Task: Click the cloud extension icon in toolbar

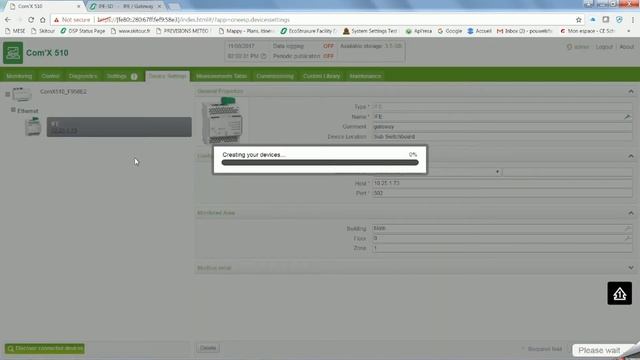Action: tap(593, 20)
